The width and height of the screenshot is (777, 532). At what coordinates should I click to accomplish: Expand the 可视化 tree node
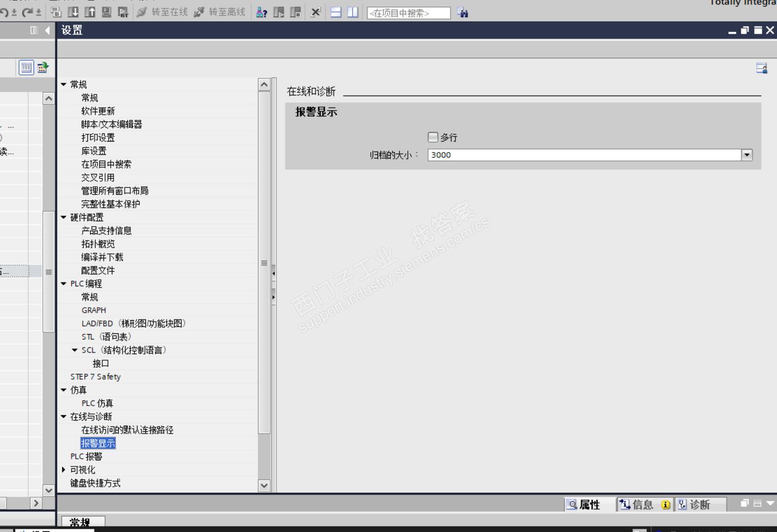pyautogui.click(x=63, y=470)
